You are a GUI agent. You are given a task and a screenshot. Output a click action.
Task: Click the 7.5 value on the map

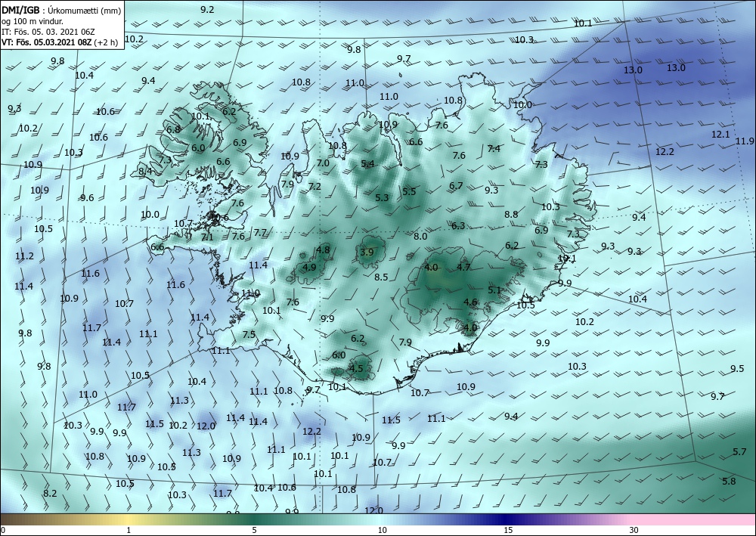pos(249,334)
